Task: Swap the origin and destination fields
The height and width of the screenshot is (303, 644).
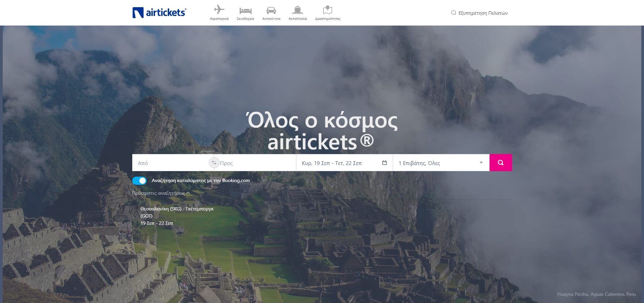Action: click(214, 163)
